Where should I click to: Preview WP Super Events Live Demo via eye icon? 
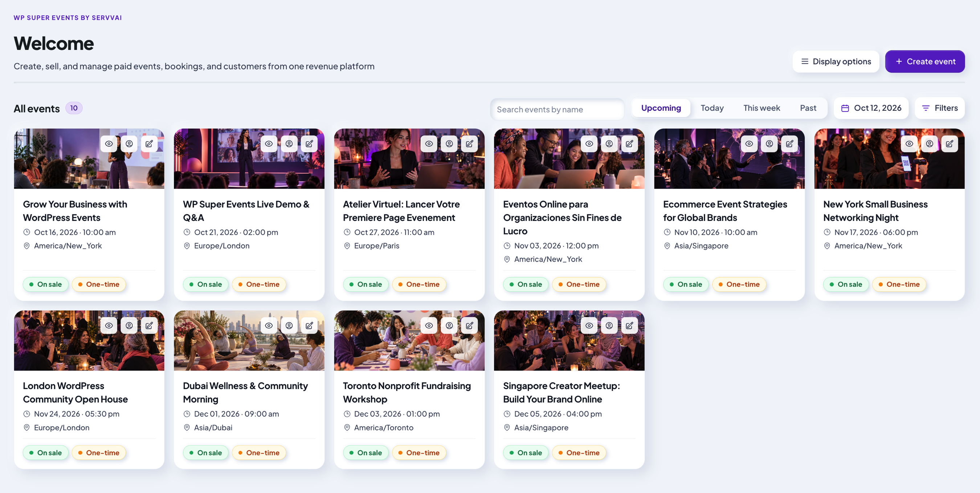269,144
